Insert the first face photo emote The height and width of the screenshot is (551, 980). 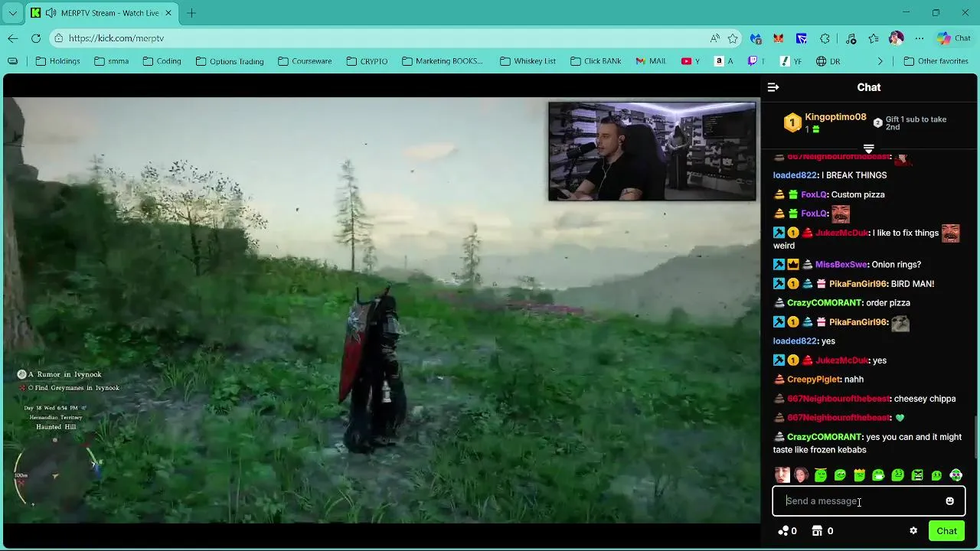click(x=782, y=475)
